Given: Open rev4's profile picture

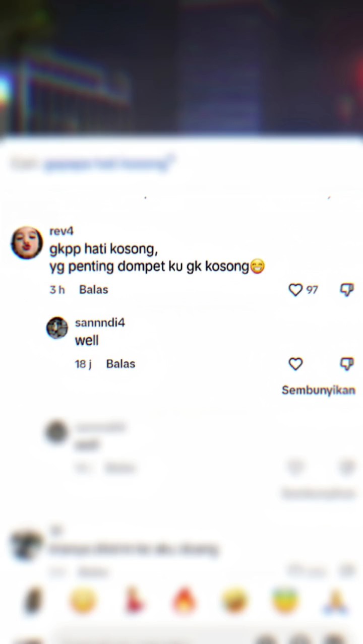Looking at the screenshot, I should click(x=27, y=243).
